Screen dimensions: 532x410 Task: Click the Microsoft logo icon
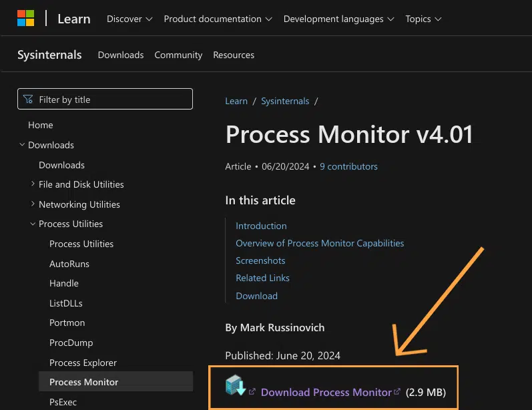(x=25, y=19)
